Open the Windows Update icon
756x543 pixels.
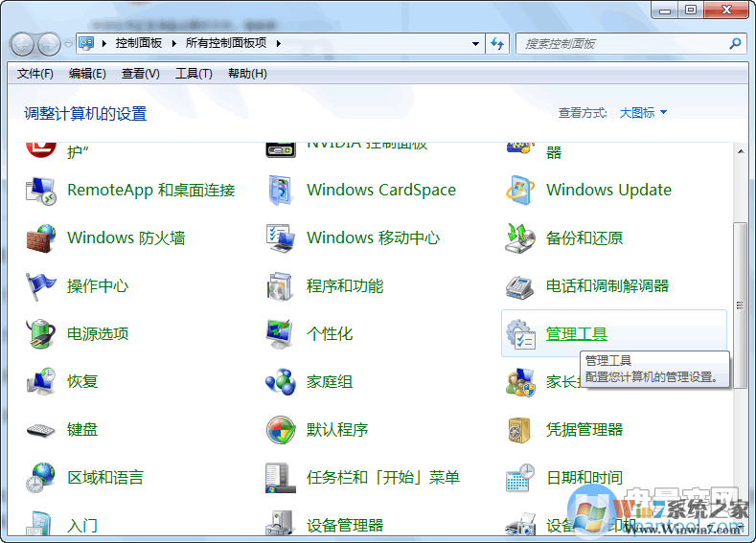point(519,190)
